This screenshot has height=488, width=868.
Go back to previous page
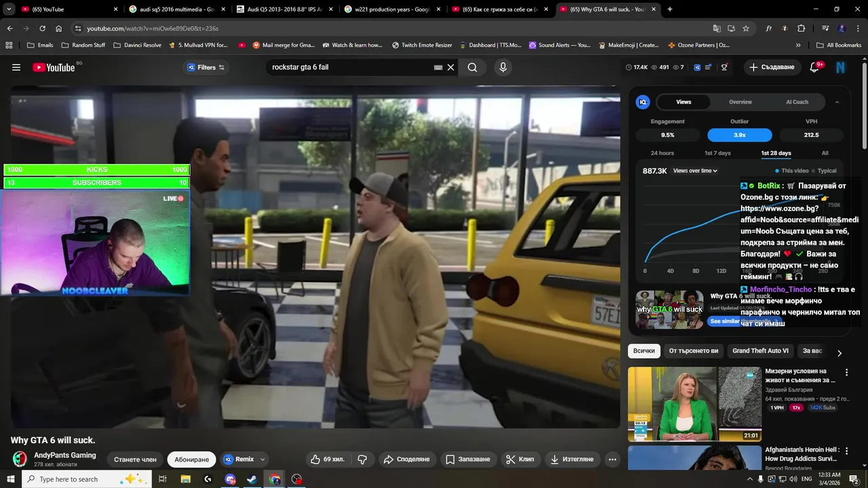(9, 28)
